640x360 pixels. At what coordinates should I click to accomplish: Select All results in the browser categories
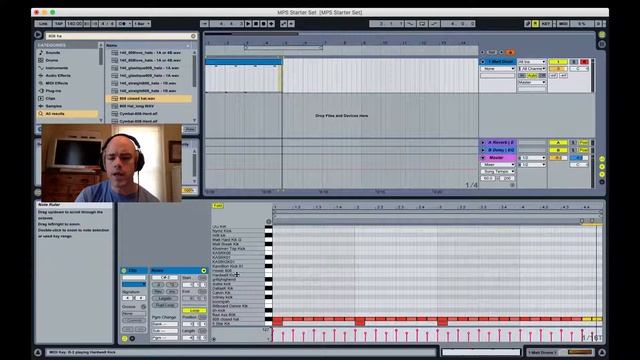coord(67,114)
